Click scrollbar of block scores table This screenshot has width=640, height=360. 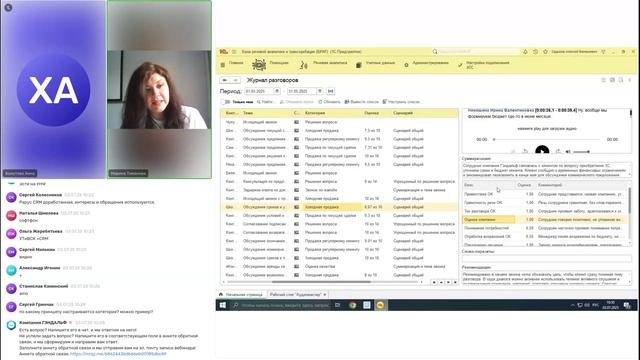(x=630, y=200)
